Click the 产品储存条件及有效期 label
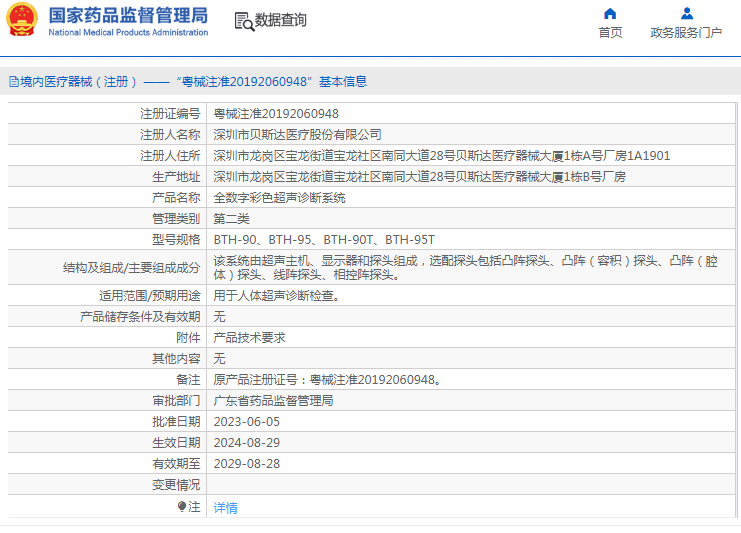This screenshot has height=533, width=741. tap(140, 317)
